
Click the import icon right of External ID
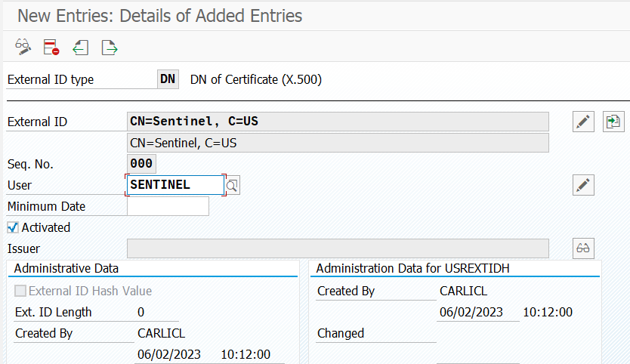(x=613, y=122)
